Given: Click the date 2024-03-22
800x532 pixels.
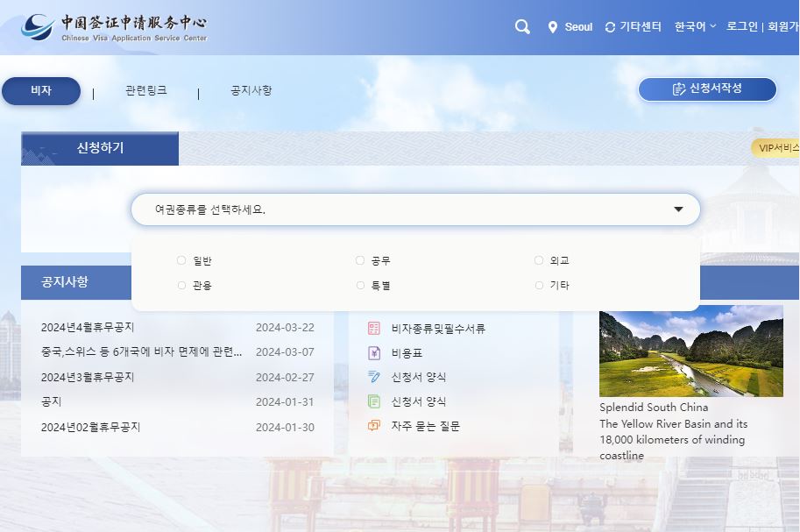Looking at the screenshot, I should tap(285, 327).
